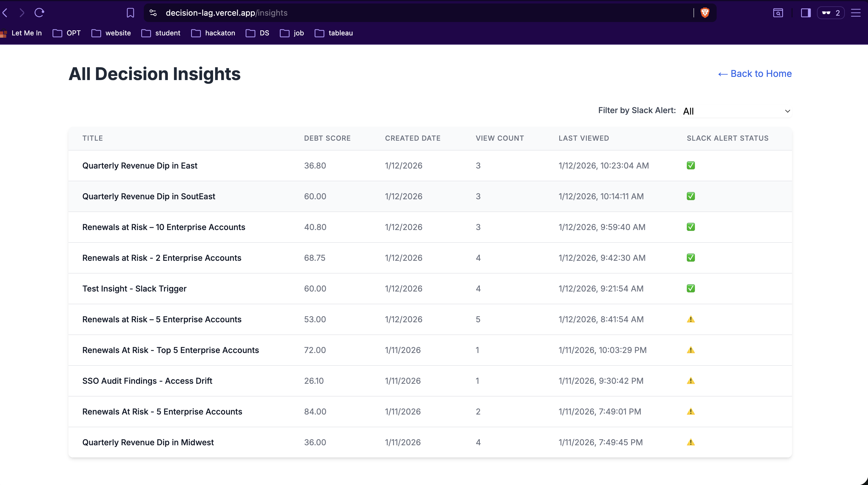Click the find-in-page icon in toolbar
This screenshot has height=485, width=868.
click(778, 13)
